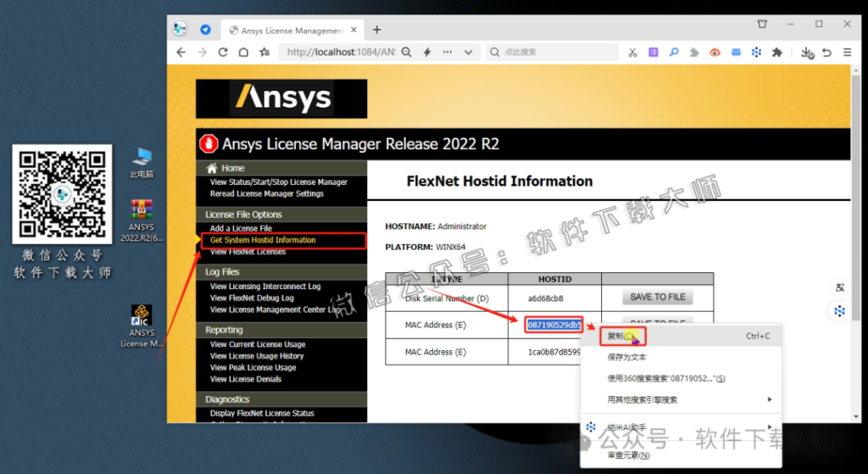Click the blue magnifier extension icon

pos(674,53)
